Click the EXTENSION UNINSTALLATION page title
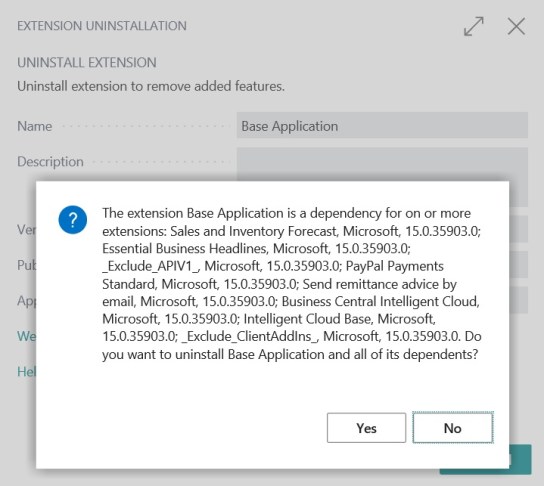Screen dimensions: 544x486 (102, 26)
